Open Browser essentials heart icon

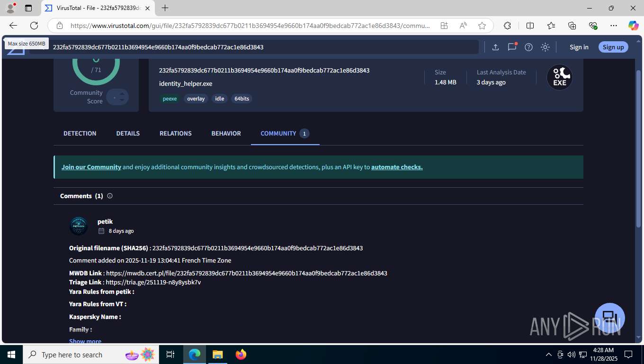(x=593, y=26)
